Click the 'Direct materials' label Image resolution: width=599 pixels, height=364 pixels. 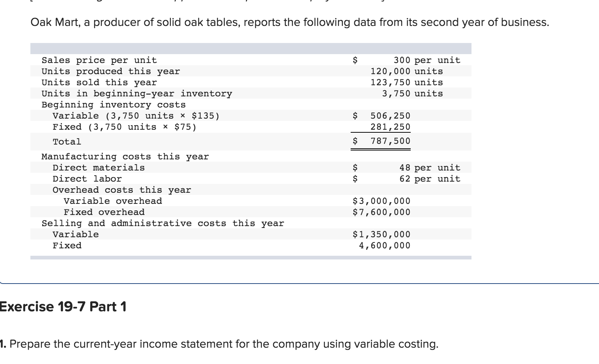coord(99,168)
